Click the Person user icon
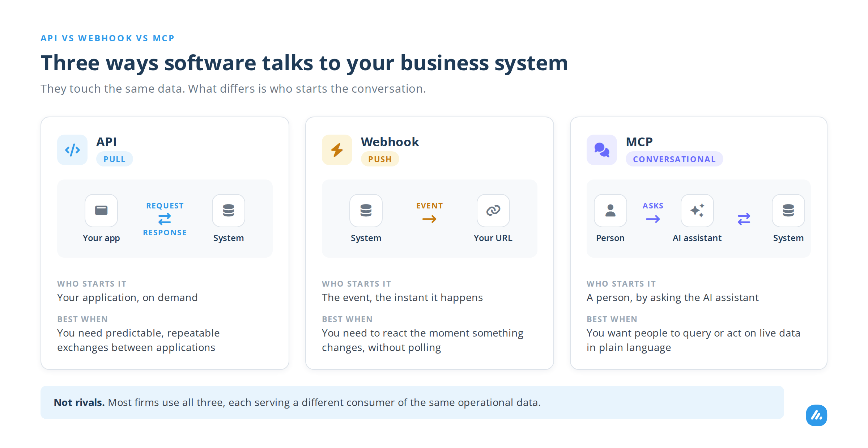 610,211
